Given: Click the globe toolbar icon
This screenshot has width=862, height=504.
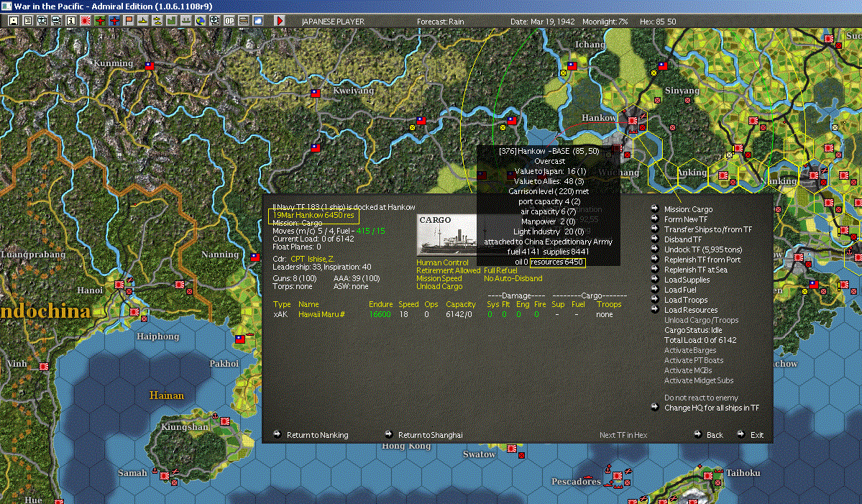Looking at the screenshot, I should tap(200, 21).
